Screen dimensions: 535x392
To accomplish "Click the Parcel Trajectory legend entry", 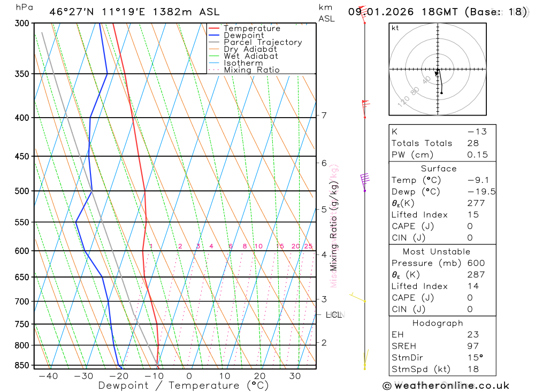I will pyautogui.click(x=263, y=42).
